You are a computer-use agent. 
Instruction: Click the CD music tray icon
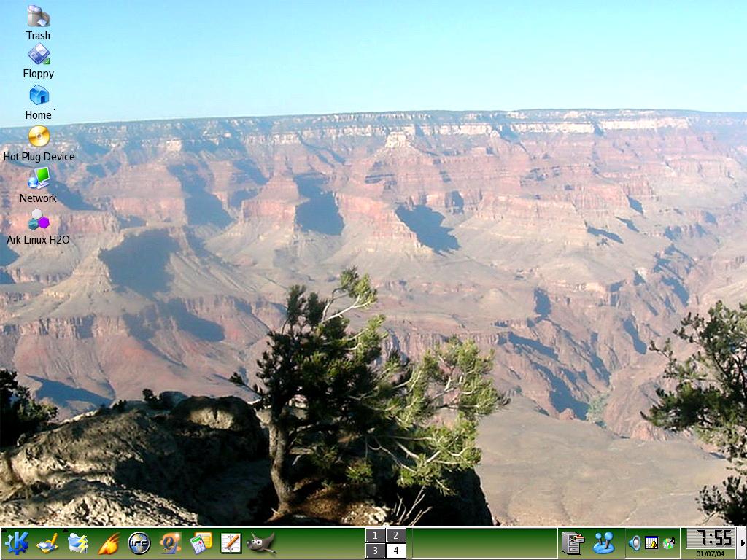(669, 542)
